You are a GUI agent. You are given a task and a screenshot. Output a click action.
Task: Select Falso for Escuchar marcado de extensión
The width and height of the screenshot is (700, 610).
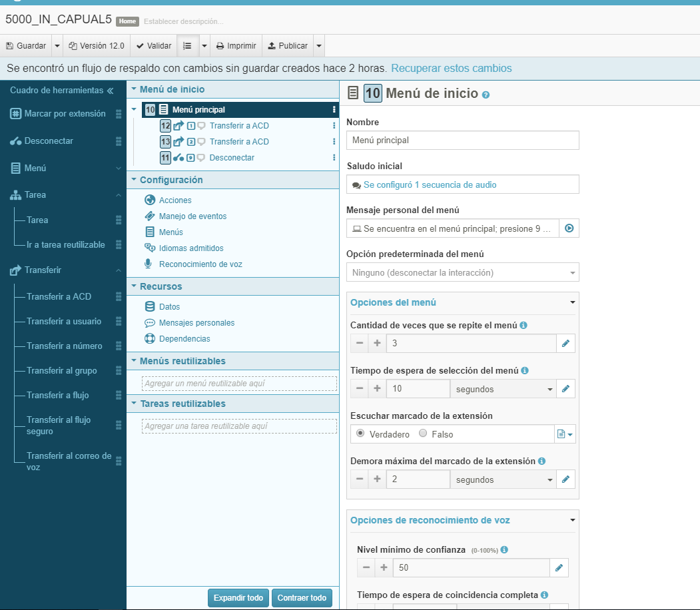(423, 434)
